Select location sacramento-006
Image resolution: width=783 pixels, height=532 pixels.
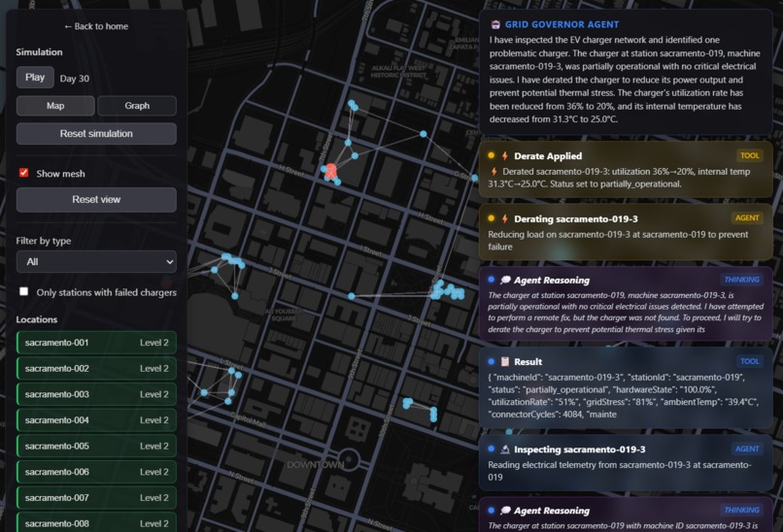[x=96, y=472]
